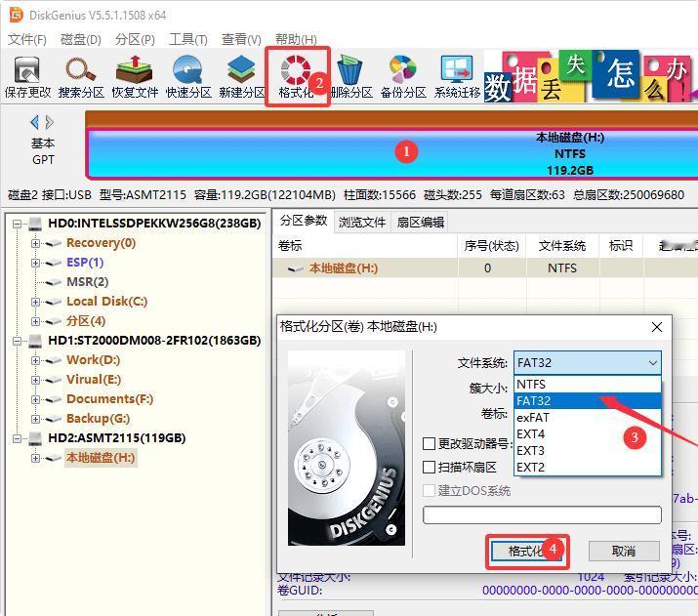Switch to the 扇区编辑 tab
The image size is (698, 616).
tap(420, 223)
